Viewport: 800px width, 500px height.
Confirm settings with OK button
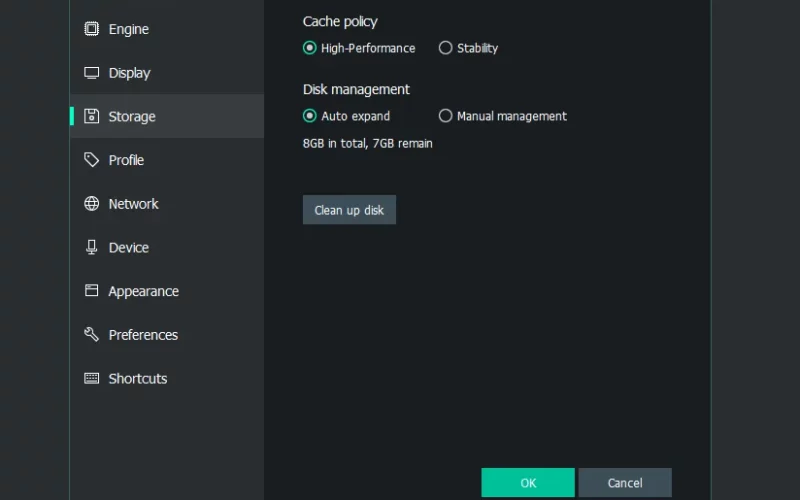[528, 483]
